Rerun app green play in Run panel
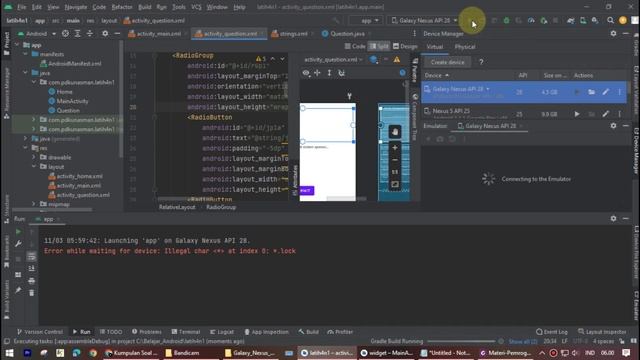 click(18, 231)
